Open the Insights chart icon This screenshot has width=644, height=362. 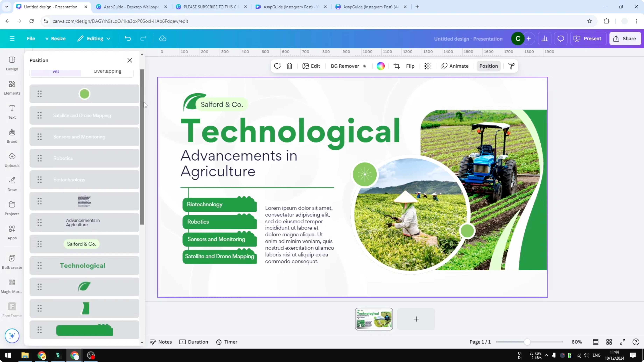pos(544,38)
